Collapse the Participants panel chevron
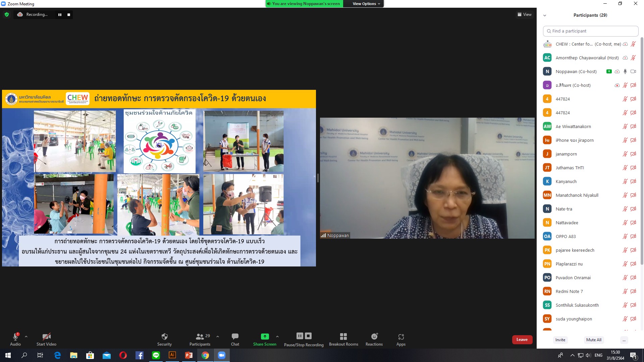This screenshot has width=644, height=362. coord(545,15)
